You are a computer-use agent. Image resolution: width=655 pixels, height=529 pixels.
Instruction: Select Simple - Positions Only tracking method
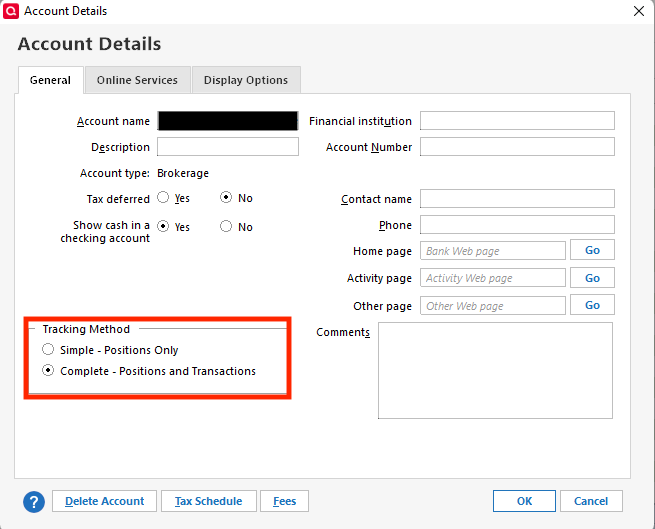pos(49,350)
